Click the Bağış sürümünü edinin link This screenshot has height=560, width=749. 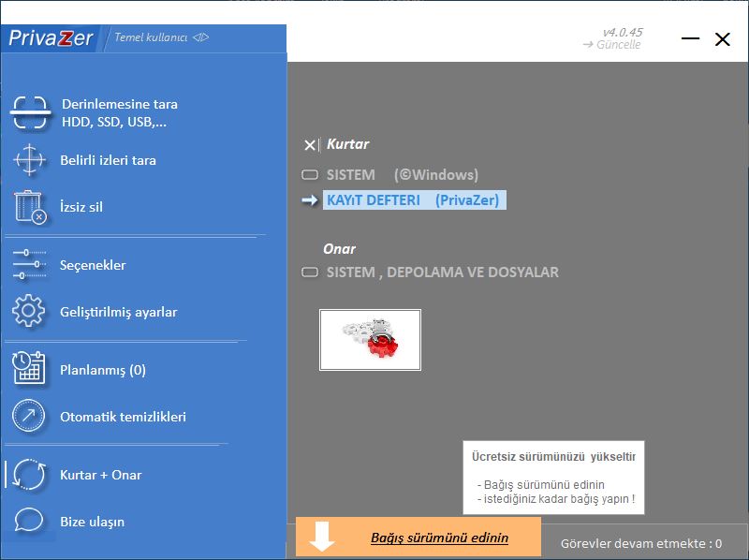439,538
